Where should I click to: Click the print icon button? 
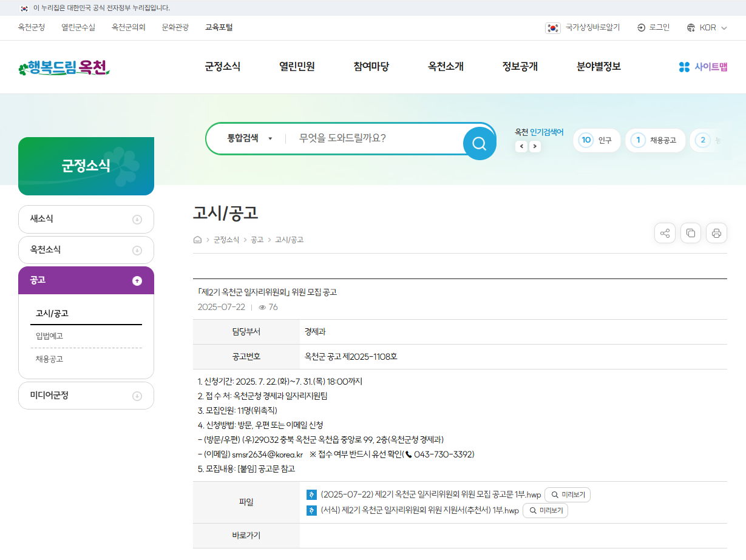pyautogui.click(x=716, y=233)
